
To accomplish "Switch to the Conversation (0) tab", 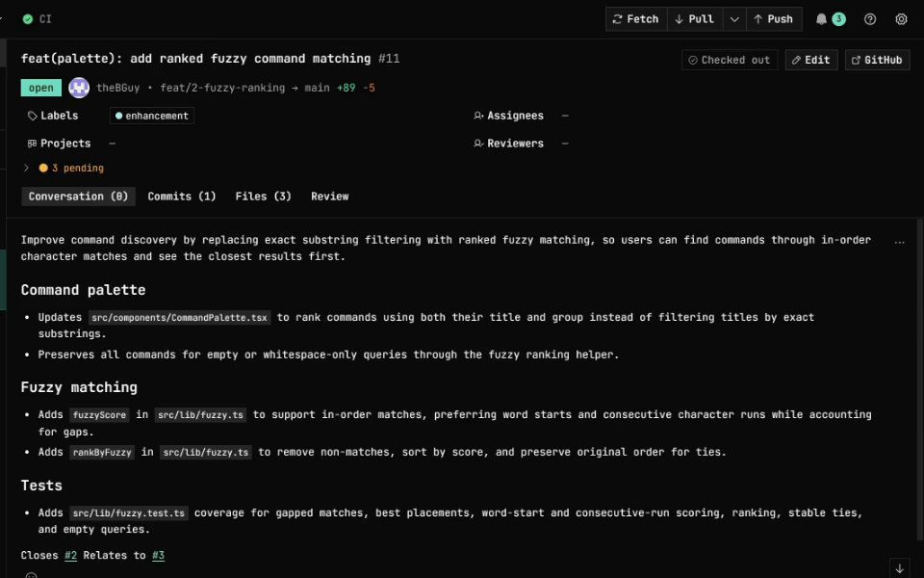I will (x=78, y=197).
